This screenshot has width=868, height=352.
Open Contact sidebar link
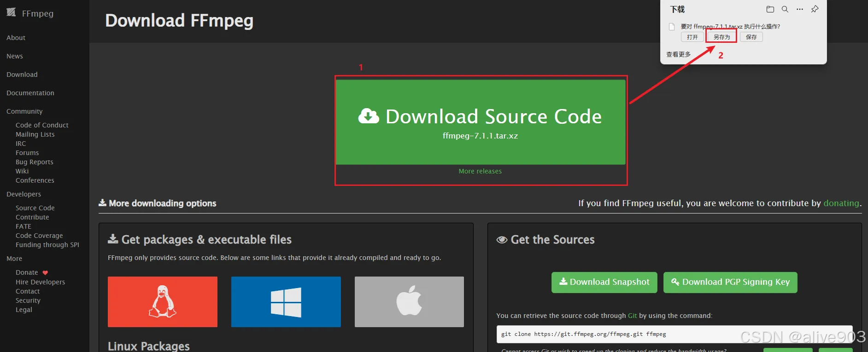pyautogui.click(x=28, y=291)
